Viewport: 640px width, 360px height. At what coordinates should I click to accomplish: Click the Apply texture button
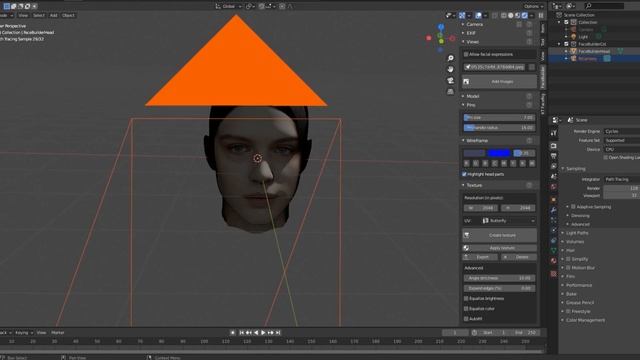[x=499, y=248]
